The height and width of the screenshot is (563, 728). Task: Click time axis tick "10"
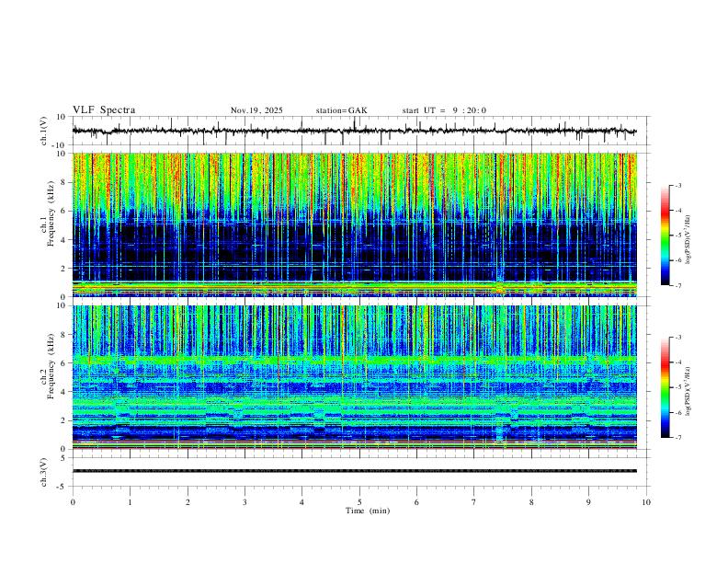(646, 502)
